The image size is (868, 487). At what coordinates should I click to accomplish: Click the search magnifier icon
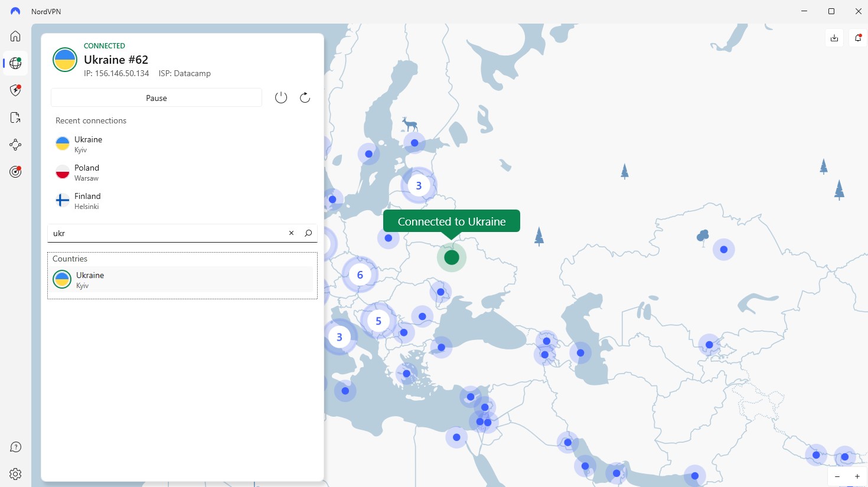[308, 233]
